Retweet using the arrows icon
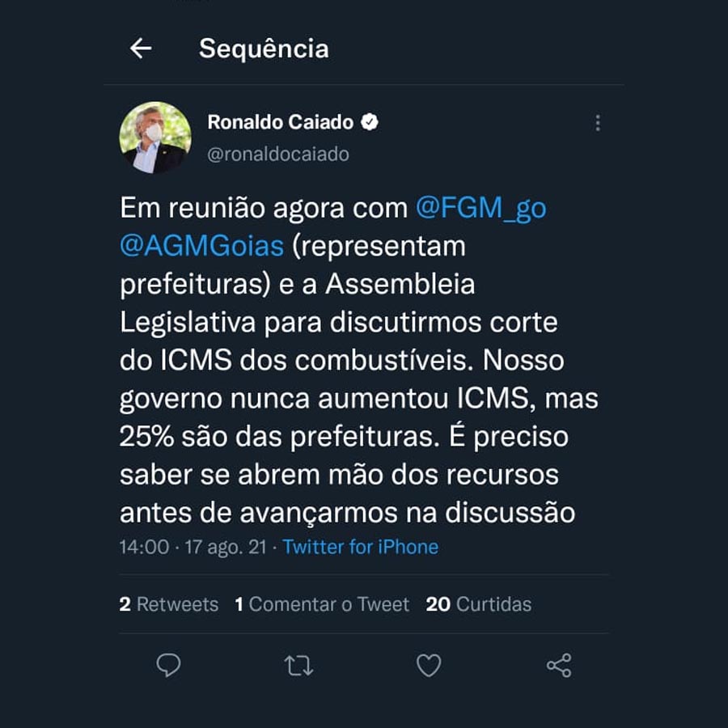The height and width of the screenshot is (728, 728). coord(298,666)
